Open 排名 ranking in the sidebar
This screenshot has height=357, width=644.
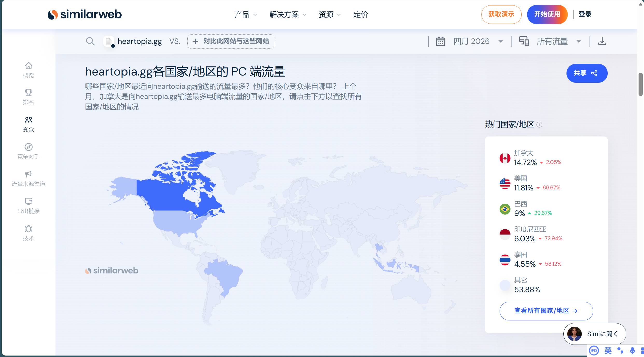tap(29, 97)
